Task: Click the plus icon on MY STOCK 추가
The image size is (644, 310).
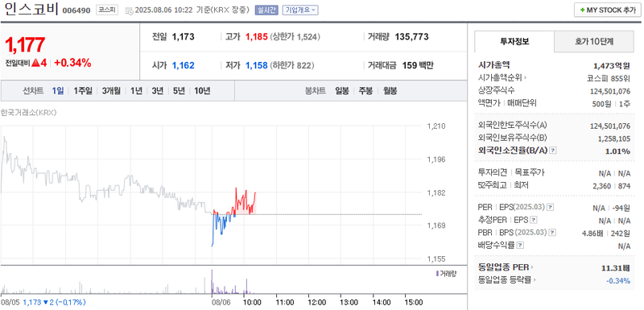Action: (582, 10)
